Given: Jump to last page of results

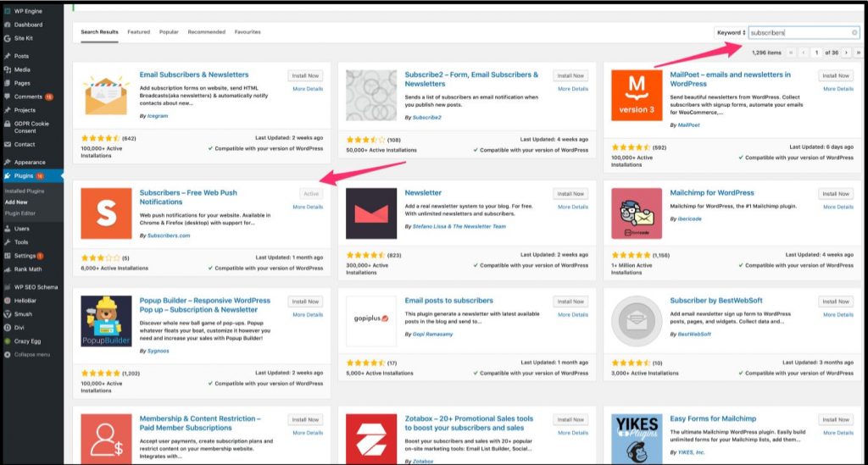Looking at the screenshot, I should (x=858, y=53).
